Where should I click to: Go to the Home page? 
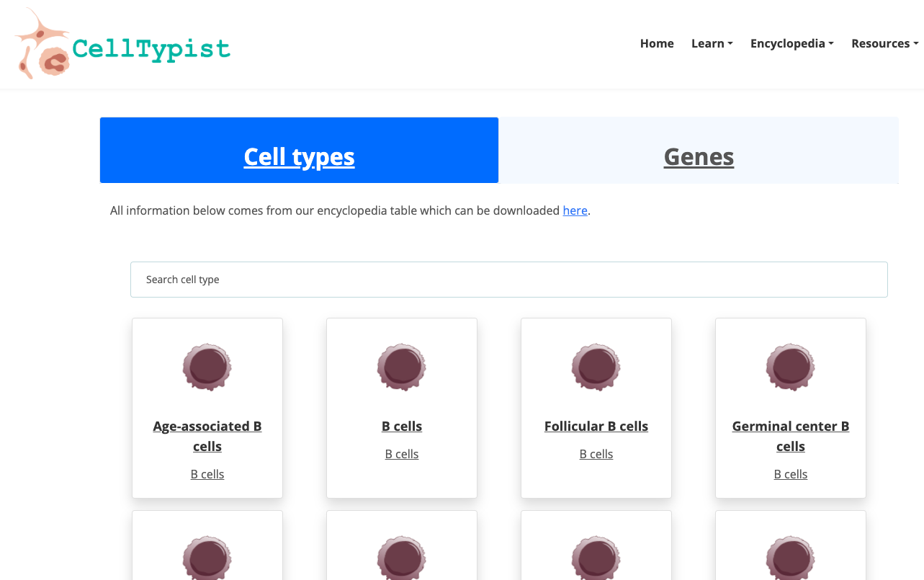657,43
